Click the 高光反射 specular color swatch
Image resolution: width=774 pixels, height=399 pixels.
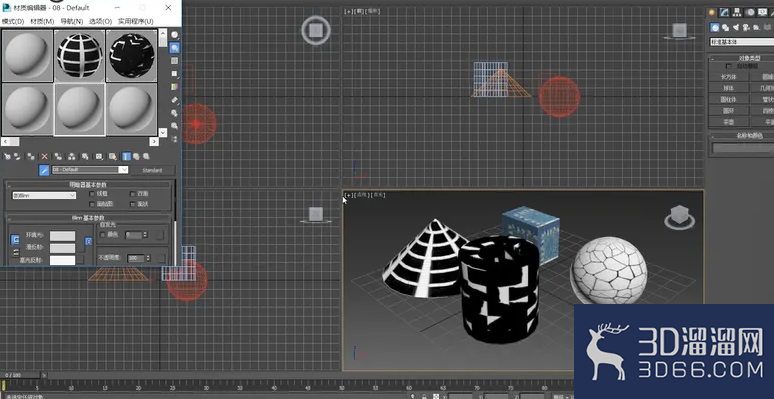62,260
